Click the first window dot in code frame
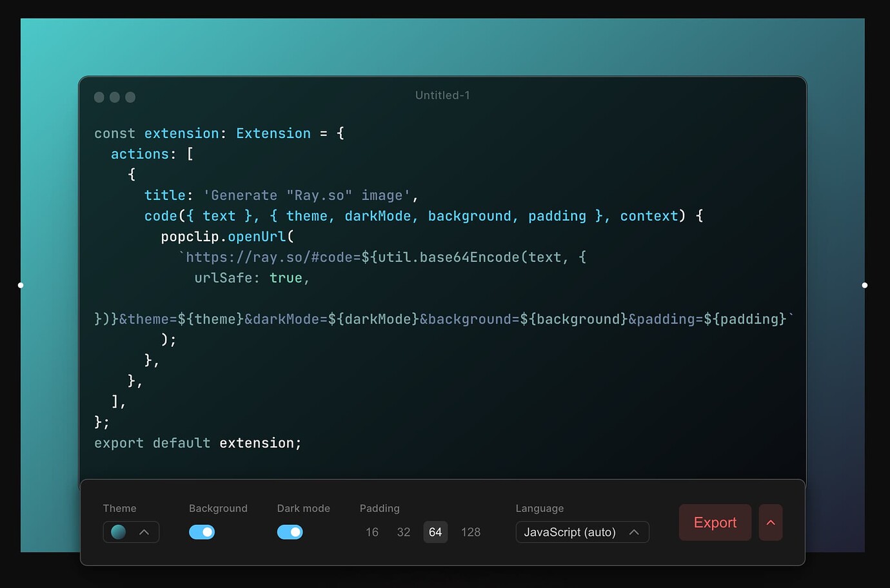This screenshot has width=890, height=588. point(99,97)
